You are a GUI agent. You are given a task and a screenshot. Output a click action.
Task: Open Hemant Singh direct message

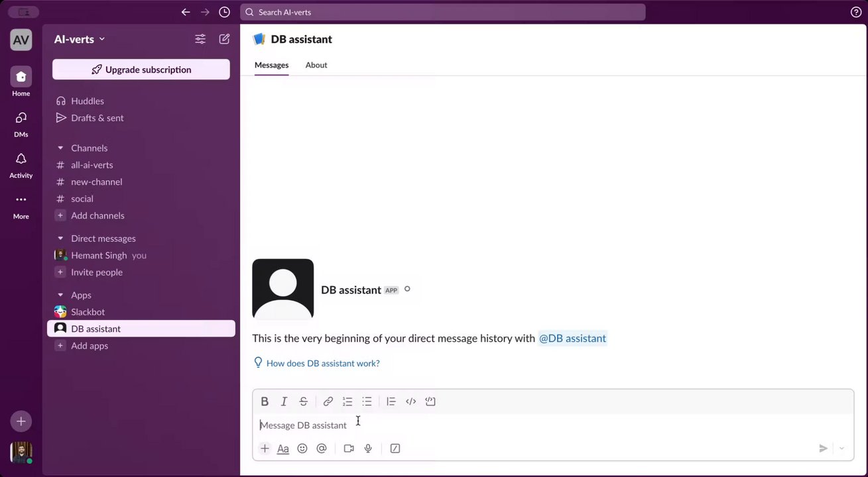141,255
